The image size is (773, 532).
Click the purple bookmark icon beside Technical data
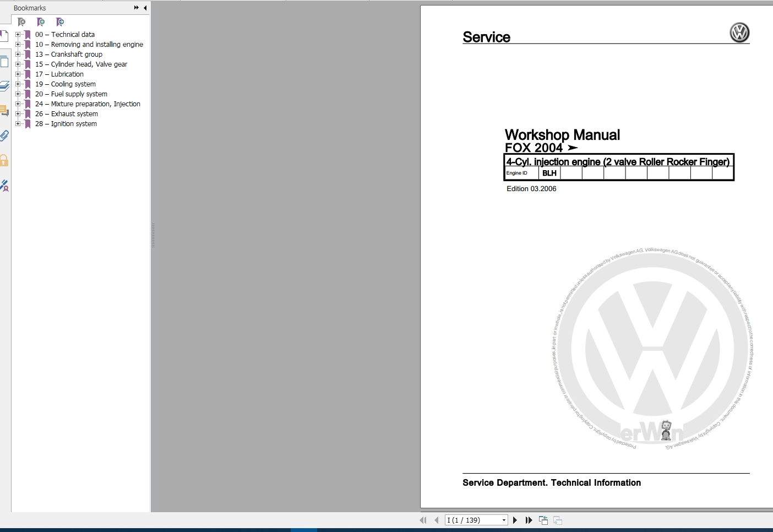(28, 34)
